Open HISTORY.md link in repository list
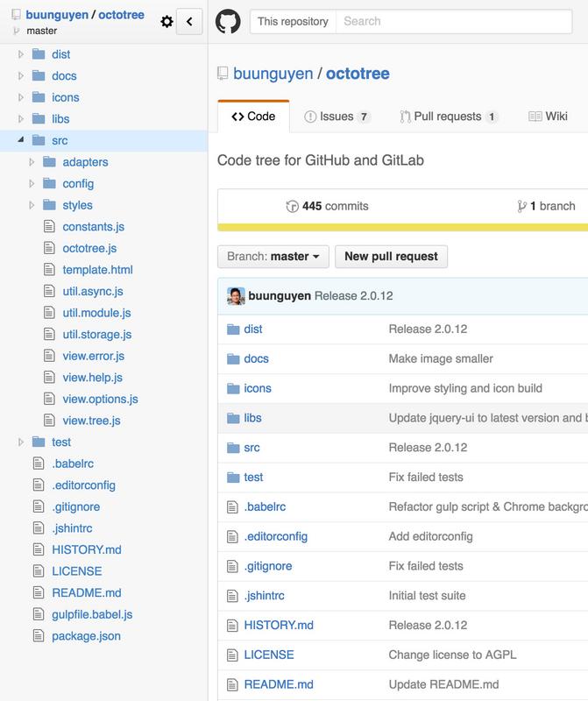Viewport: 588px width, 701px height. pyautogui.click(x=279, y=625)
